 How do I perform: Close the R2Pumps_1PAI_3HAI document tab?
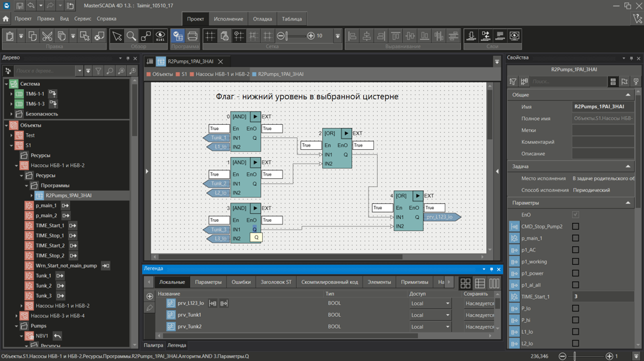221,61
